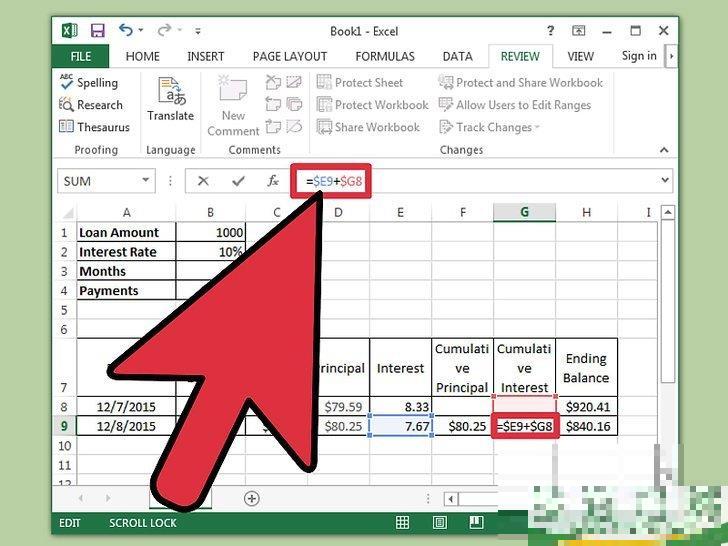Click the Save icon in quick access toolbar

[x=97, y=31]
